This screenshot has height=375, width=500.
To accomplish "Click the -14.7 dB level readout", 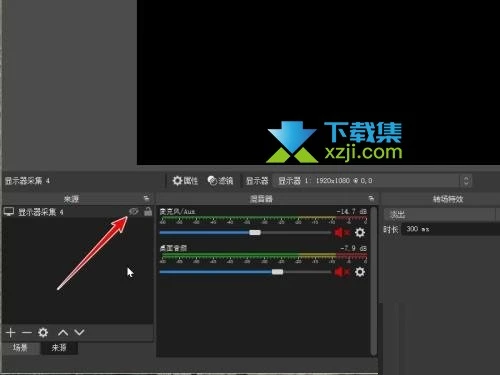I will tap(351, 211).
